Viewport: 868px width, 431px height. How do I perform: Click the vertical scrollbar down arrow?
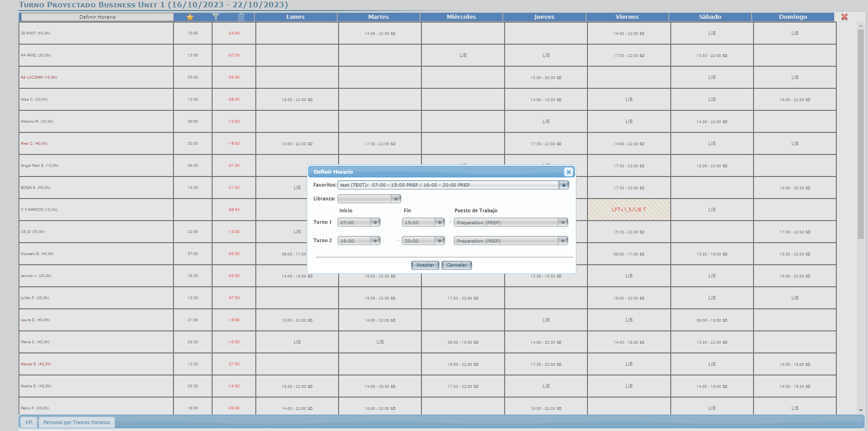(x=861, y=410)
